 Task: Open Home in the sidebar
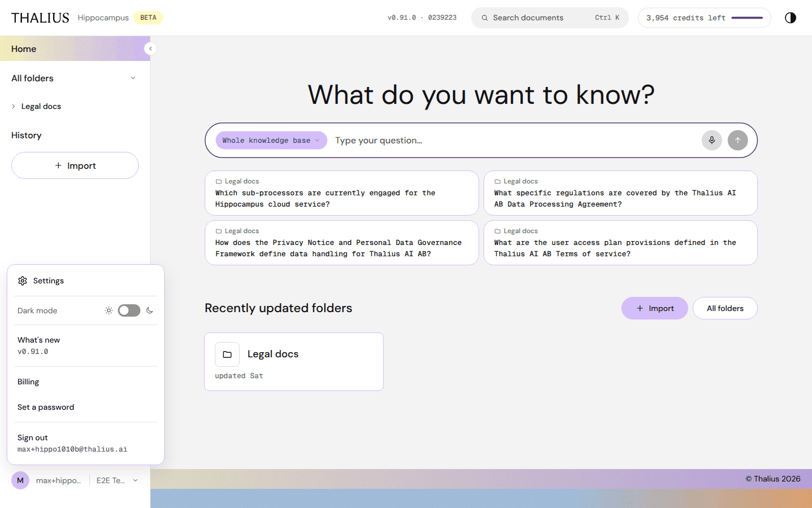point(75,49)
